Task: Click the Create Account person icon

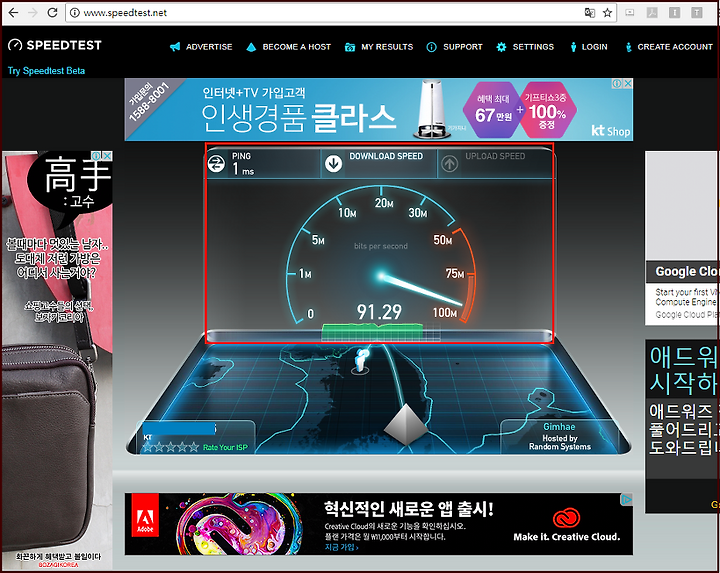Action: pos(629,47)
